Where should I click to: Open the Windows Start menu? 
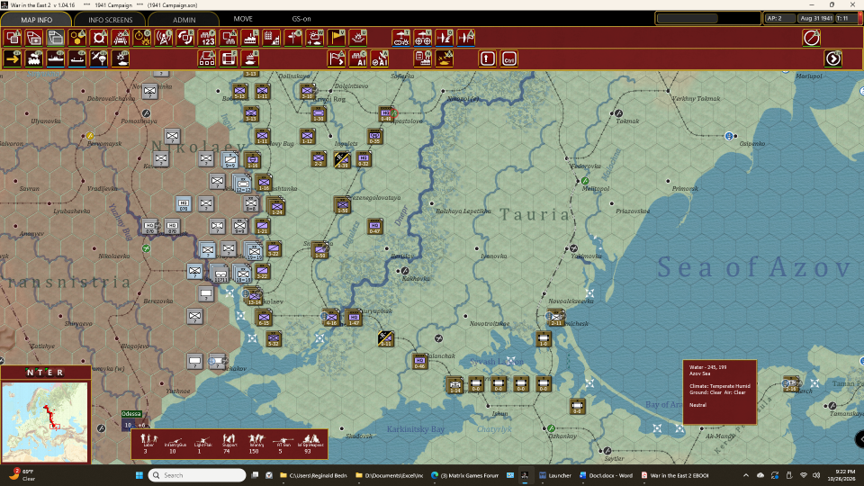coord(139,475)
